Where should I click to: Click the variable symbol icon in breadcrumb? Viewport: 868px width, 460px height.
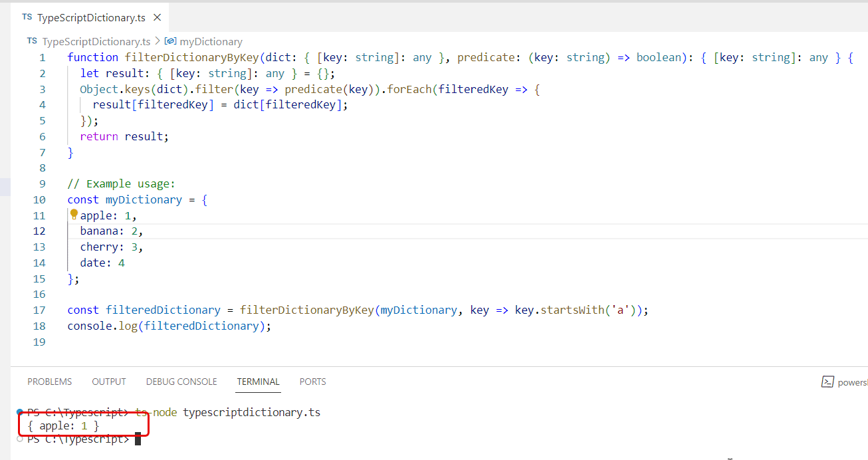point(170,41)
